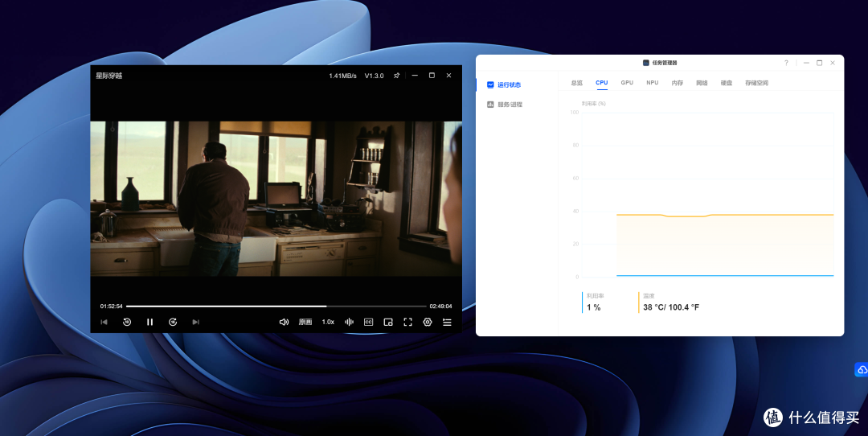Switch to the NPU tab
This screenshot has height=436, width=868.
652,83
